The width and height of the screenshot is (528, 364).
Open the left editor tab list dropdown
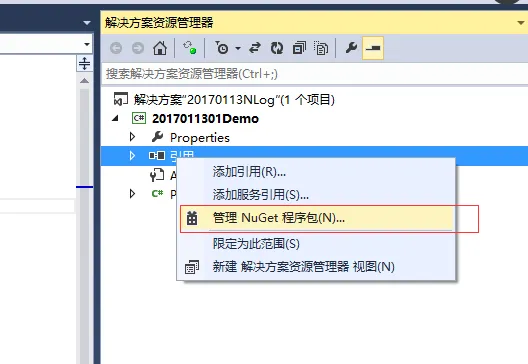pos(87,23)
